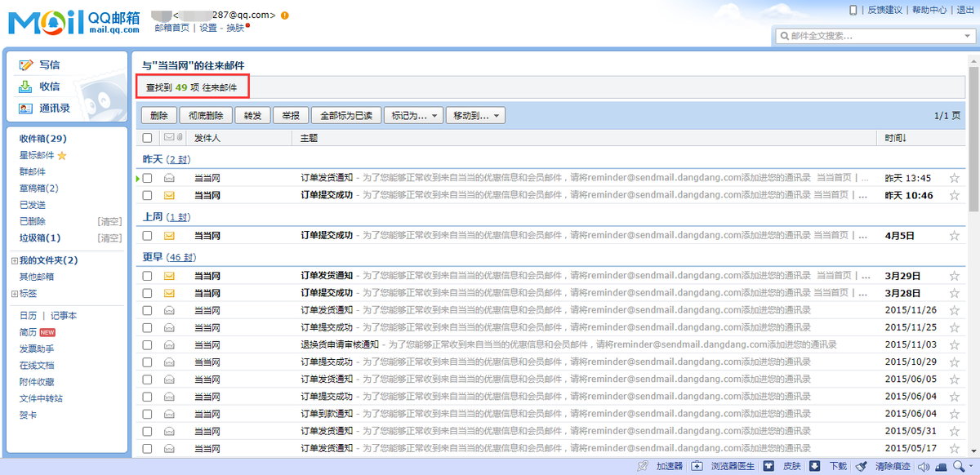The width and height of the screenshot is (980, 475).
Task: Open the 更早 46 封 group link
Action: 181,258
